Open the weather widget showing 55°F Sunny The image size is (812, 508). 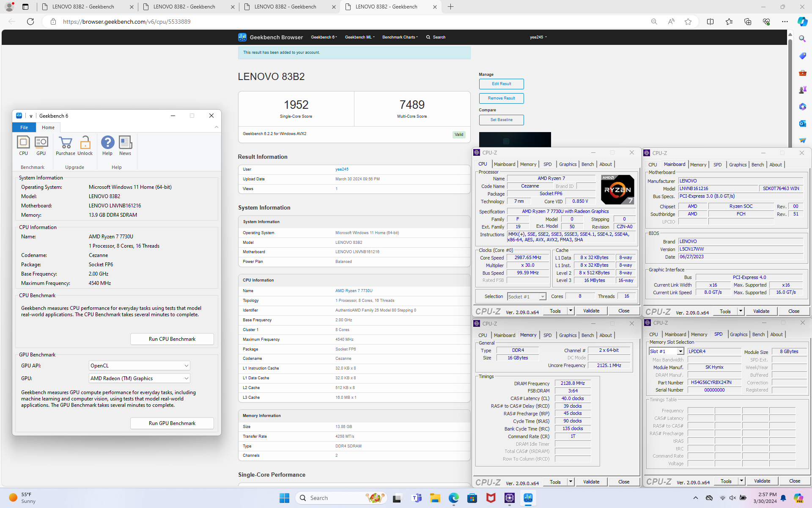(23, 498)
